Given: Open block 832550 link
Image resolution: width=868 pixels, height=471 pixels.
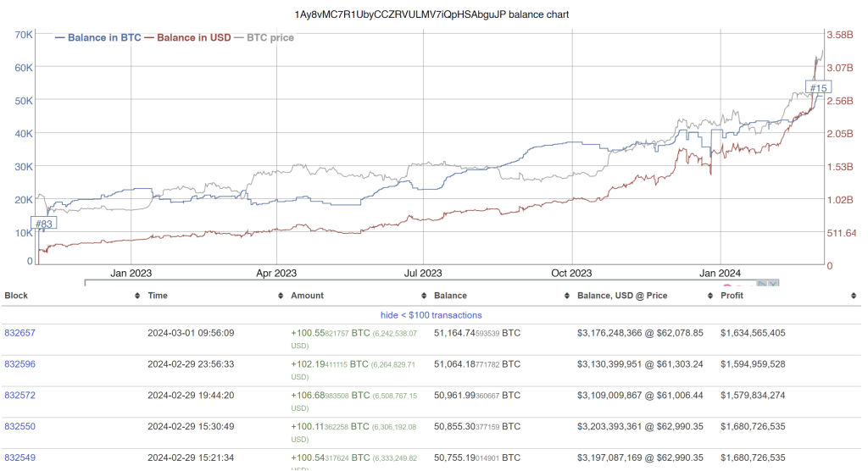Looking at the screenshot, I should 20,427.
